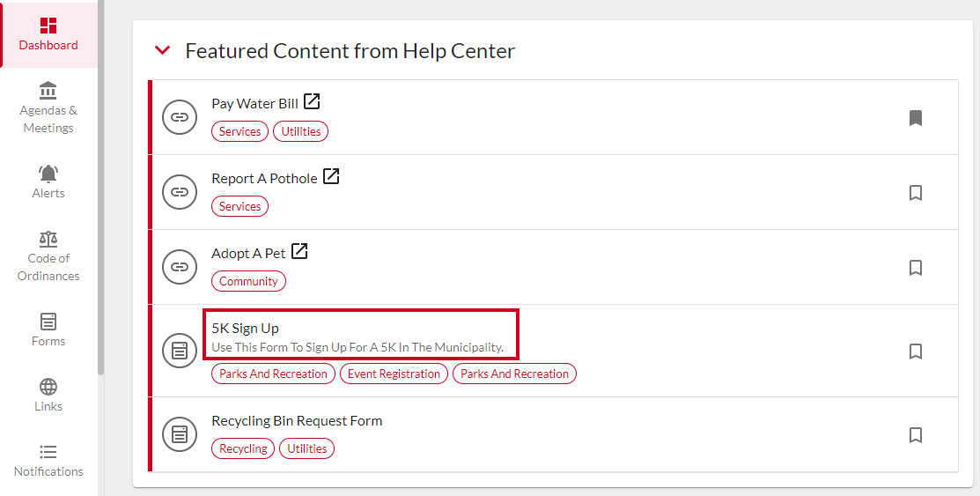
Task: Open Code of Ordinances
Action: point(48,256)
